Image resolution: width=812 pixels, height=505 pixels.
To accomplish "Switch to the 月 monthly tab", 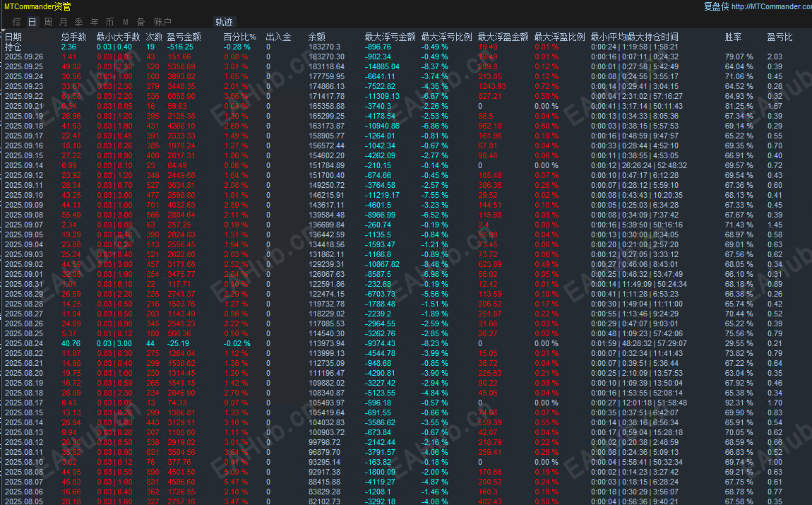I will 63,23.
